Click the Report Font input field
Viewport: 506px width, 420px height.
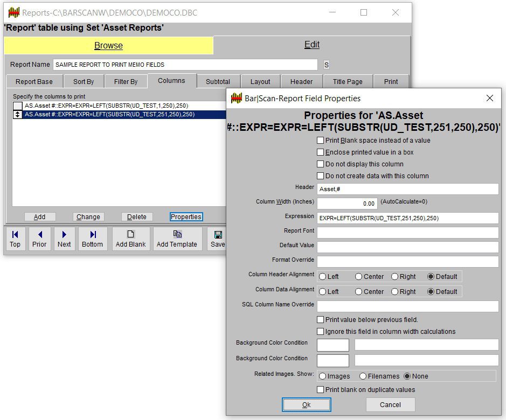[x=408, y=233]
